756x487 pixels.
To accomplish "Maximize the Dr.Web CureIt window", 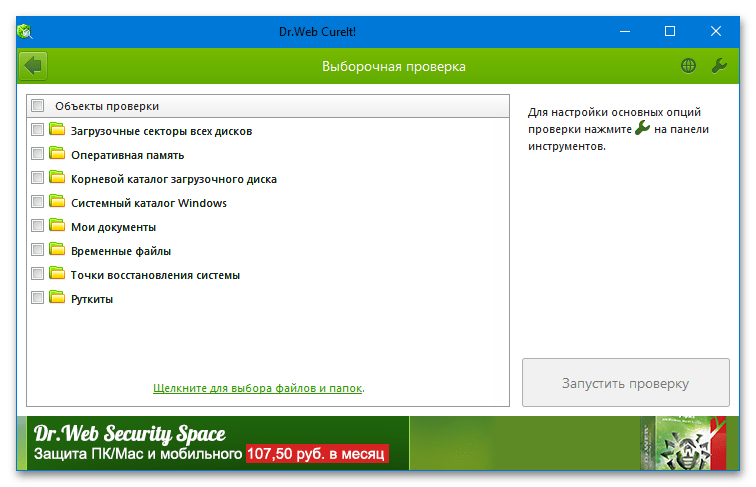I will tap(670, 31).
